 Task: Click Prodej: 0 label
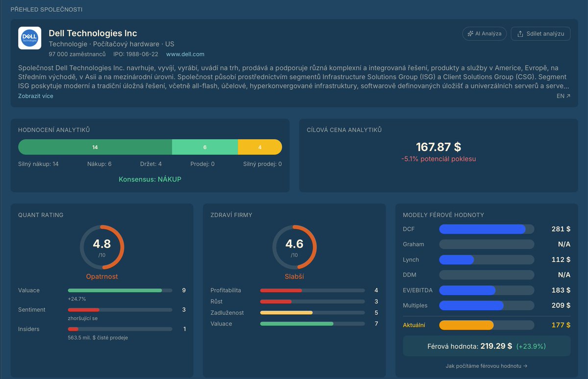point(202,164)
